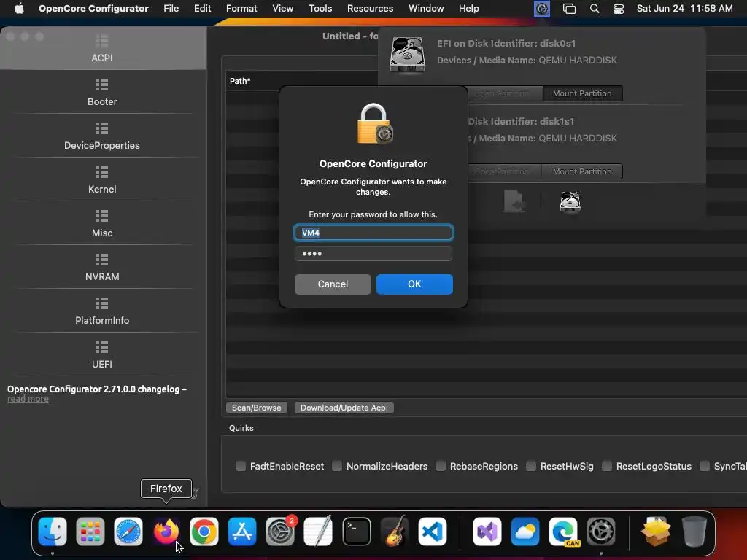Screen dimensions: 747x560
Task: Open Visual Studio Code from the Dock
Action: pos(433,531)
